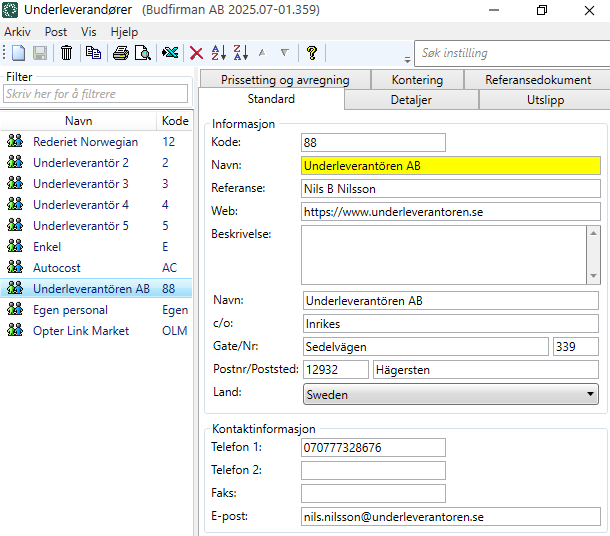Viewport: 610px width, 536px height.
Task: Click the Kode column header
Action: pos(174,121)
